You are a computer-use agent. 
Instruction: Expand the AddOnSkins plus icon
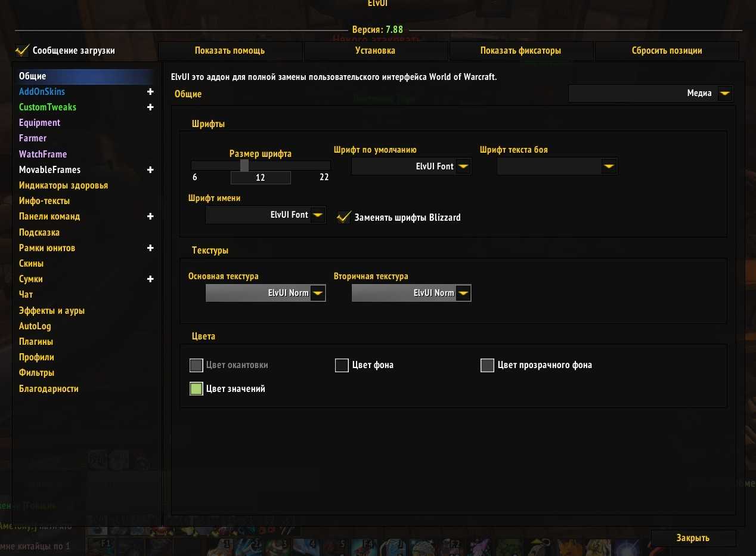point(150,92)
